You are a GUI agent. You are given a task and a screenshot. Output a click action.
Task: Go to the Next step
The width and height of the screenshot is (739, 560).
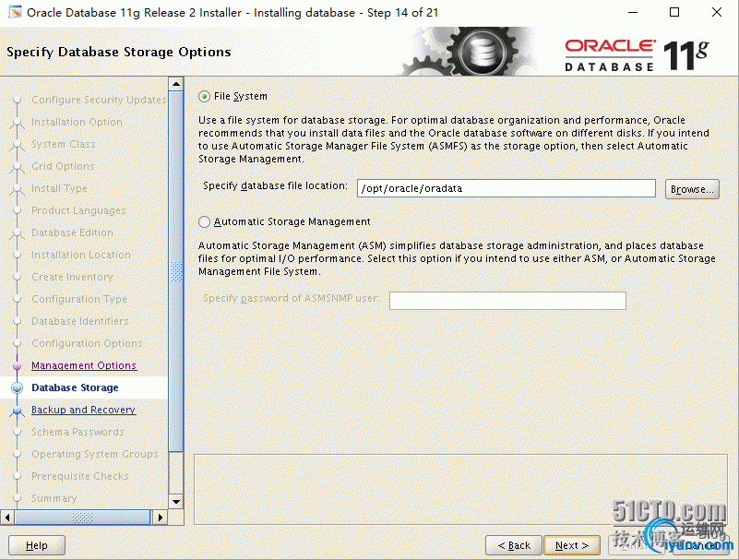pyautogui.click(x=572, y=545)
